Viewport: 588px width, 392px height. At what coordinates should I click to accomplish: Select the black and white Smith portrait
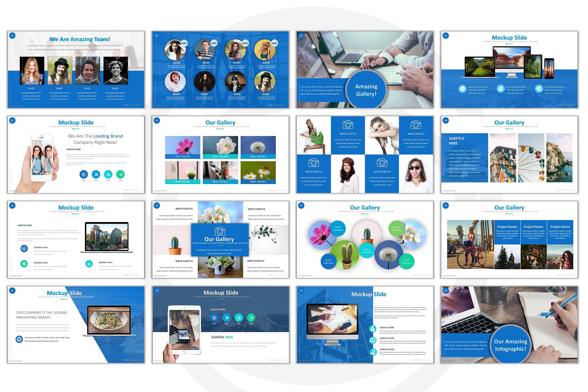(116, 70)
